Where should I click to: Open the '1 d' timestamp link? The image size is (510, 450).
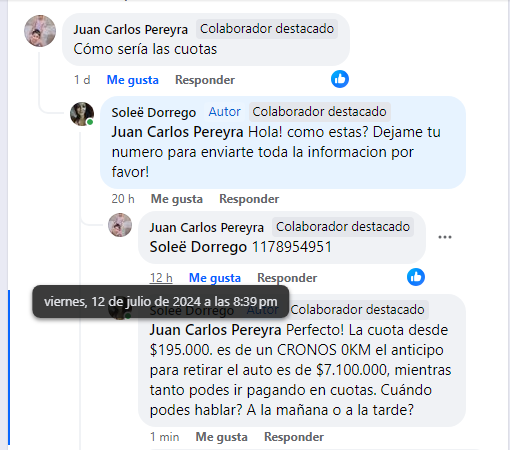82,80
